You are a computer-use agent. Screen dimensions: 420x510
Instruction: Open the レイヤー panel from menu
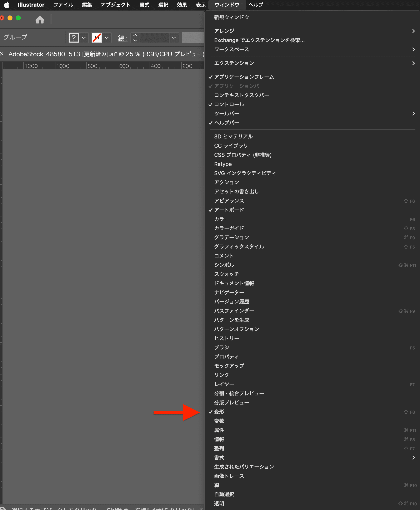[x=224, y=384]
